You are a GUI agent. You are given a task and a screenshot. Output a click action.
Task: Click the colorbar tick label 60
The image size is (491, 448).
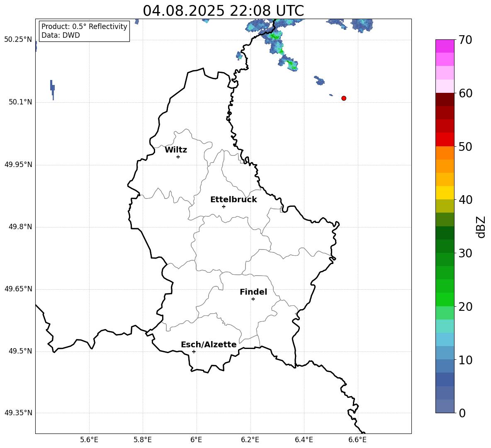[x=465, y=93]
